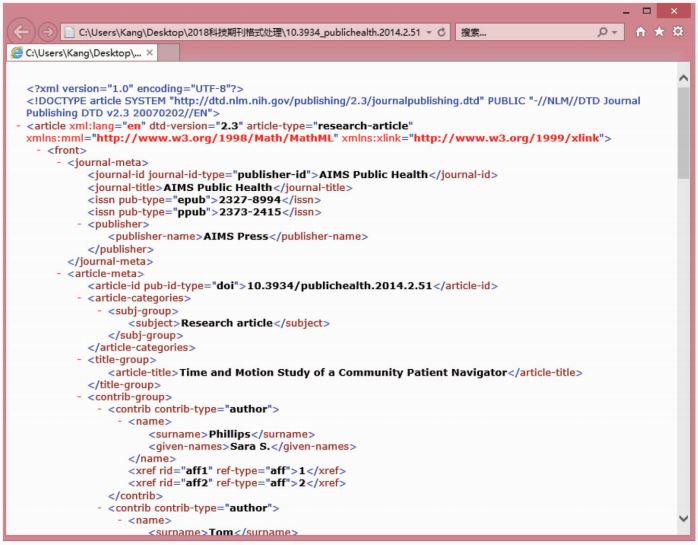Collapse the journal-meta element
The width and height of the screenshot is (698, 545).
point(59,163)
